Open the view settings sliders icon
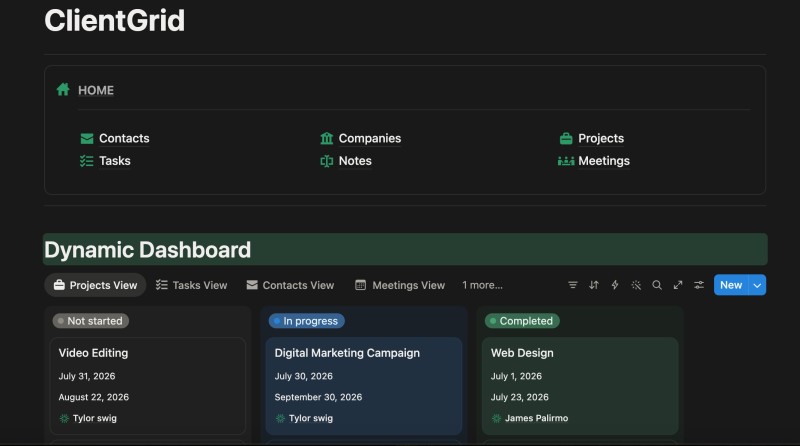The width and height of the screenshot is (800, 446). (699, 285)
